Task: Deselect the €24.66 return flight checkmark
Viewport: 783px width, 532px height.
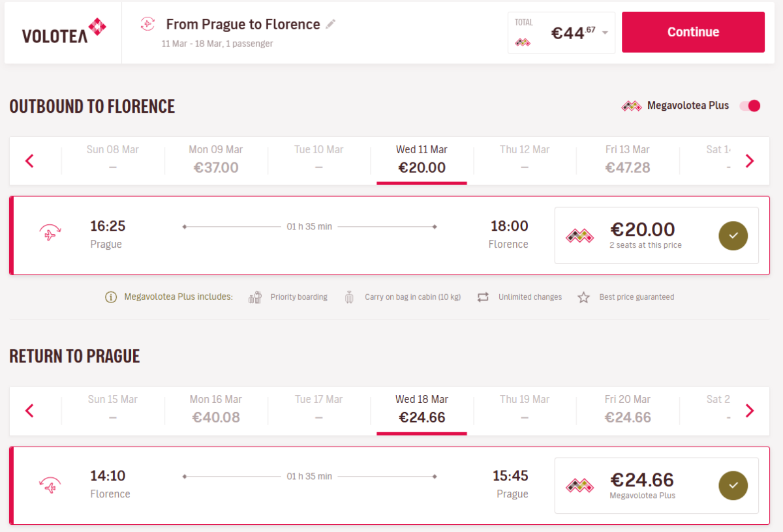Action: (x=733, y=485)
